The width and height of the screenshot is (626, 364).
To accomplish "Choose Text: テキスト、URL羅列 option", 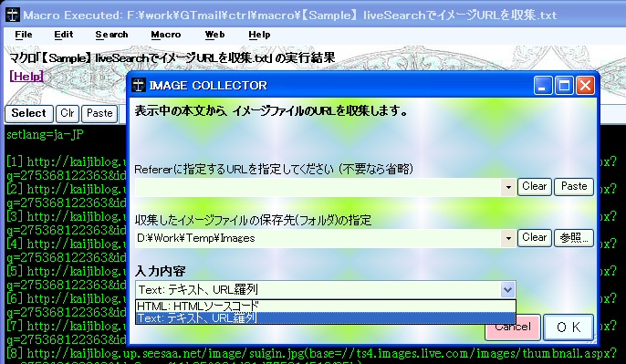I will tap(326, 318).
